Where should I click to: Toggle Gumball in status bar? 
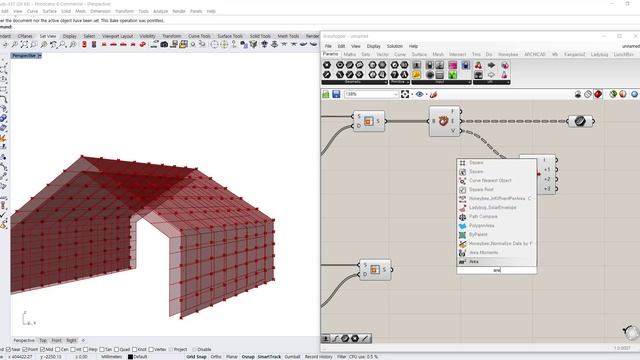[x=292, y=356]
